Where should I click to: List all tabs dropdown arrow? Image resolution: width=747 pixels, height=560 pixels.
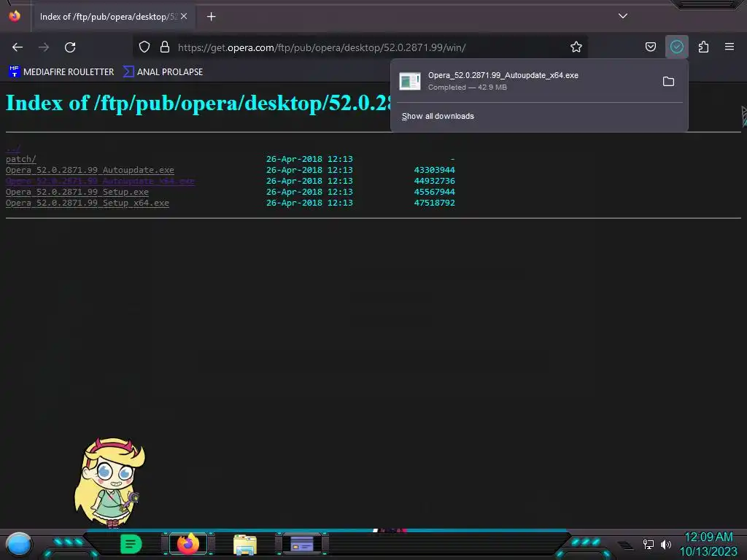(623, 16)
